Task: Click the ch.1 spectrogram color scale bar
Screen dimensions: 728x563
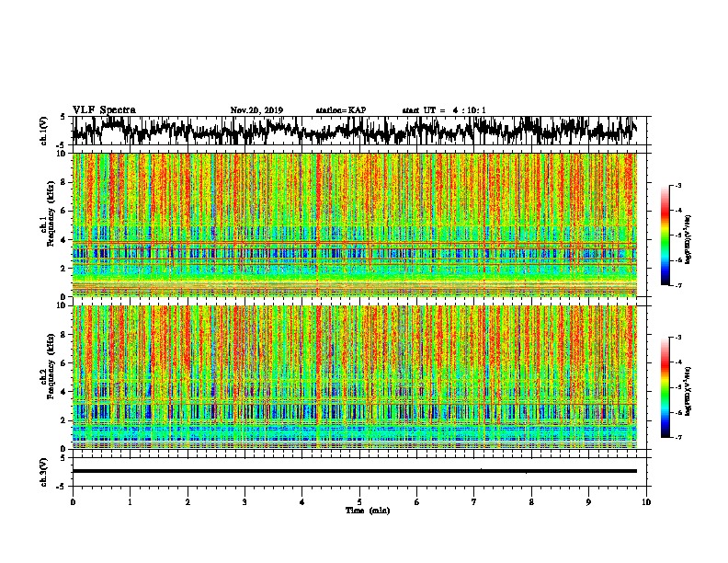Action: point(665,236)
